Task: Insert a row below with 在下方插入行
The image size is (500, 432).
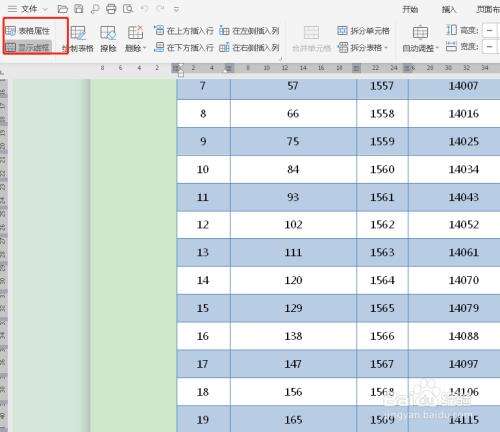Action: pyautogui.click(x=184, y=48)
